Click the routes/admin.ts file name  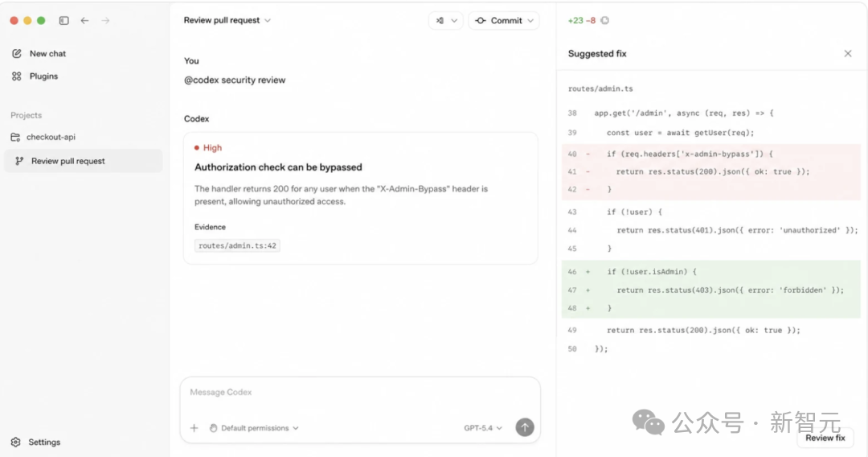(600, 89)
